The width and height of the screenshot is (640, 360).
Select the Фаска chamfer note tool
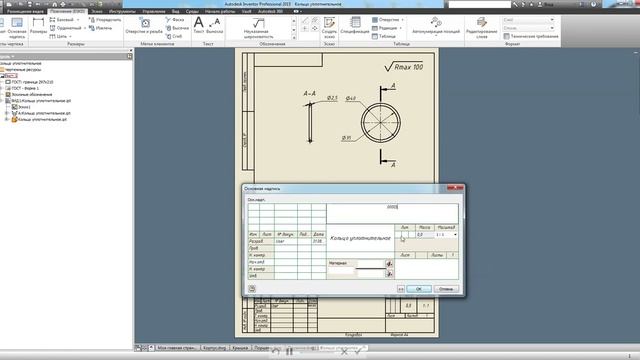coord(175,20)
